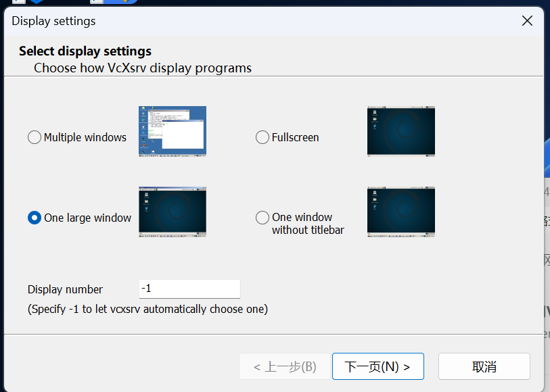Click the "Display number" field label
Viewport: 550px width, 392px height.
(x=65, y=289)
